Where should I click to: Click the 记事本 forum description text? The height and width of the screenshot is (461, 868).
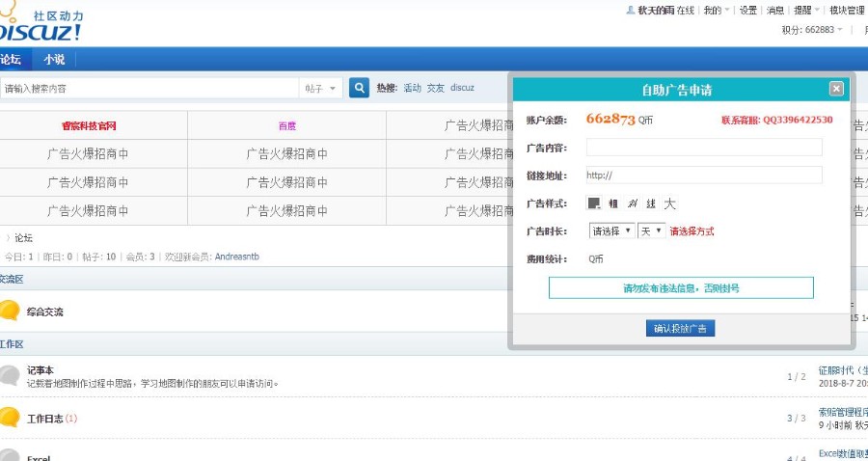152,383
